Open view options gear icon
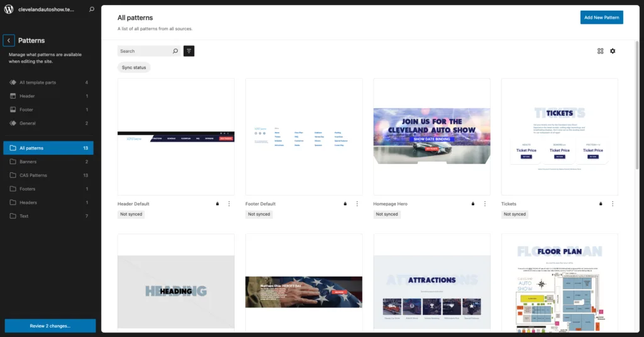The image size is (644, 337). (613, 51)
